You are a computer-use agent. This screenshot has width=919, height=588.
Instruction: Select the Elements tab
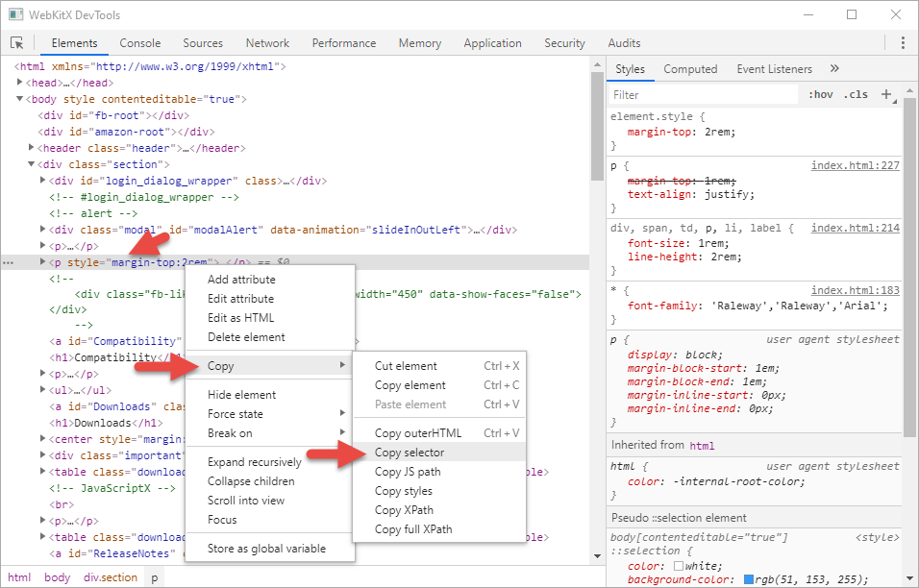pos(74,42)
